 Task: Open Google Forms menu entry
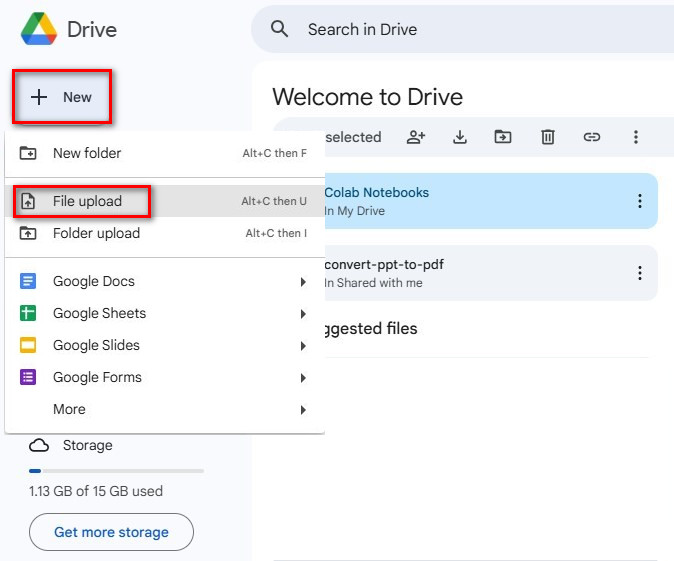(x=165, y=377)
